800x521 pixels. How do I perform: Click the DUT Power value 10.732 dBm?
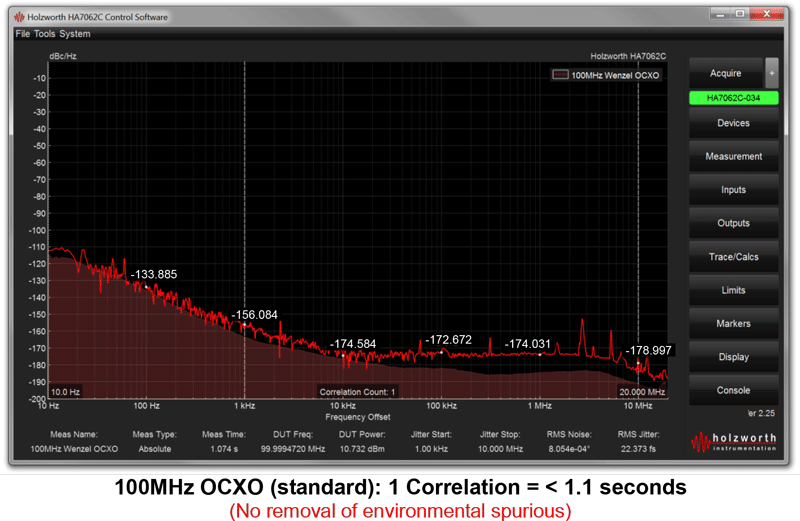362,449
